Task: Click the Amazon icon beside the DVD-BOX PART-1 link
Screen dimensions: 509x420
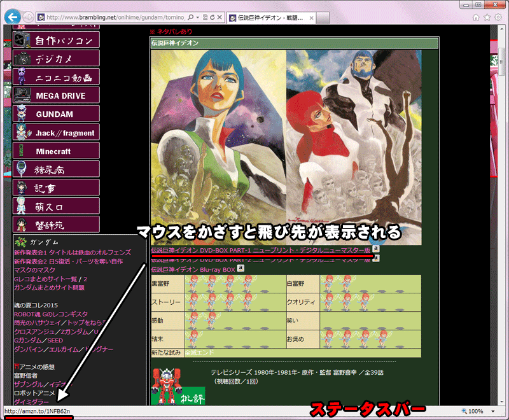Action: [x=375, y=249]
